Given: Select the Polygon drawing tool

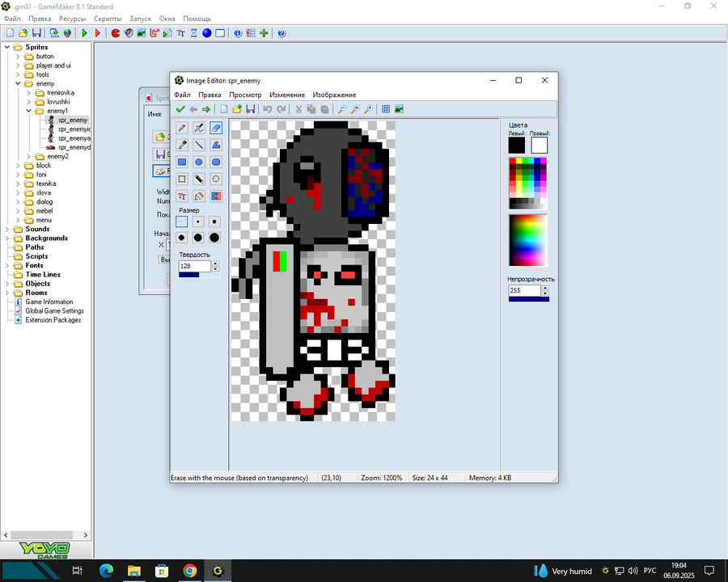Looking at the screenshot, I should (216, 145).
